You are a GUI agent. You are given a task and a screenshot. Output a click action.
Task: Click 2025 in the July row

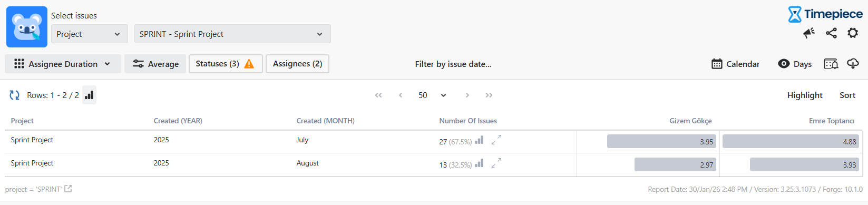161,140
